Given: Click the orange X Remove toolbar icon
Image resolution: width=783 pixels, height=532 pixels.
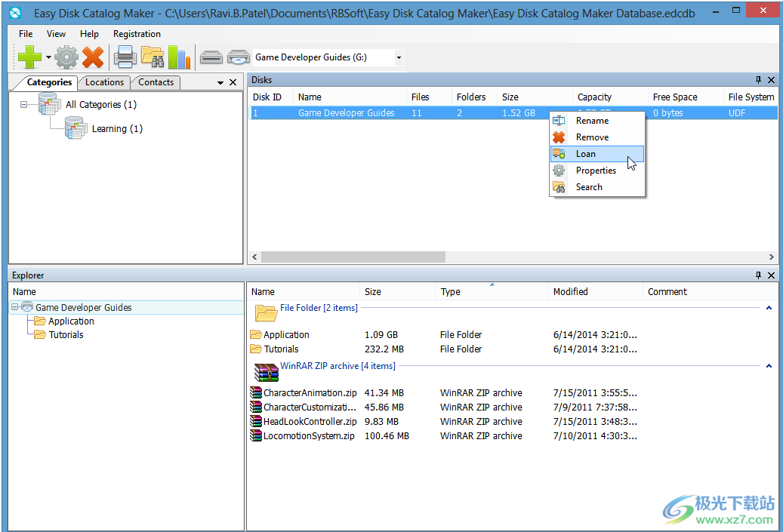Looking at the screenshot, I should (x=93, y=57).
